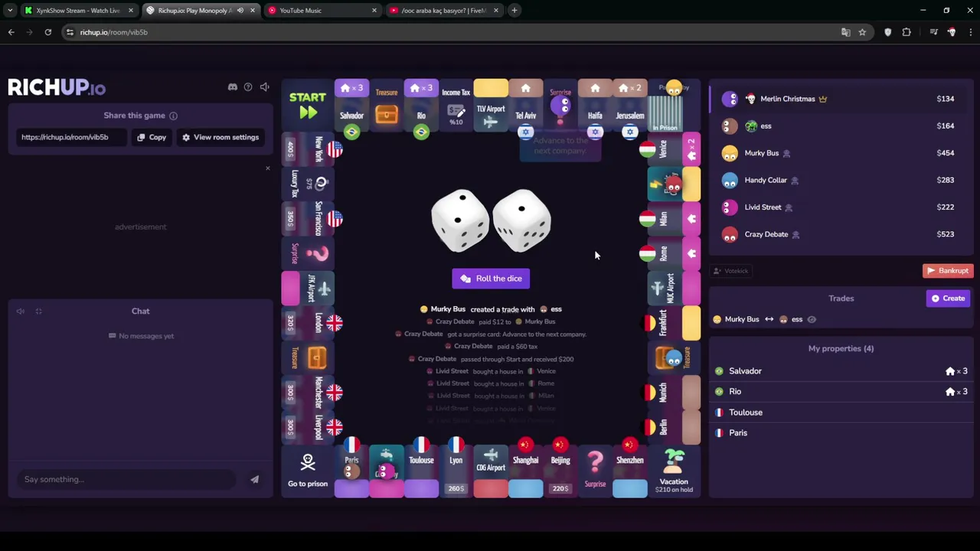Viewport: 980px width, 551px height.
Task: Select the Frankfurt property tile
Action: [674, 323]
